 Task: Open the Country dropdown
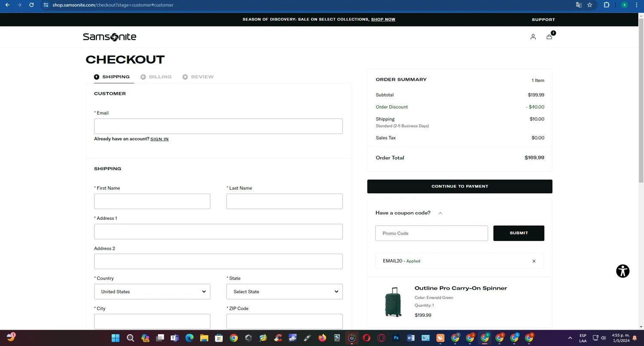coord(152,291)
